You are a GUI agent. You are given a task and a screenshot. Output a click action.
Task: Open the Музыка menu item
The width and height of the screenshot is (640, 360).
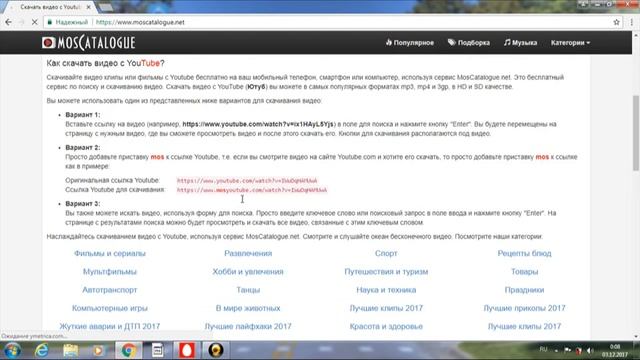tap(520, 42)
